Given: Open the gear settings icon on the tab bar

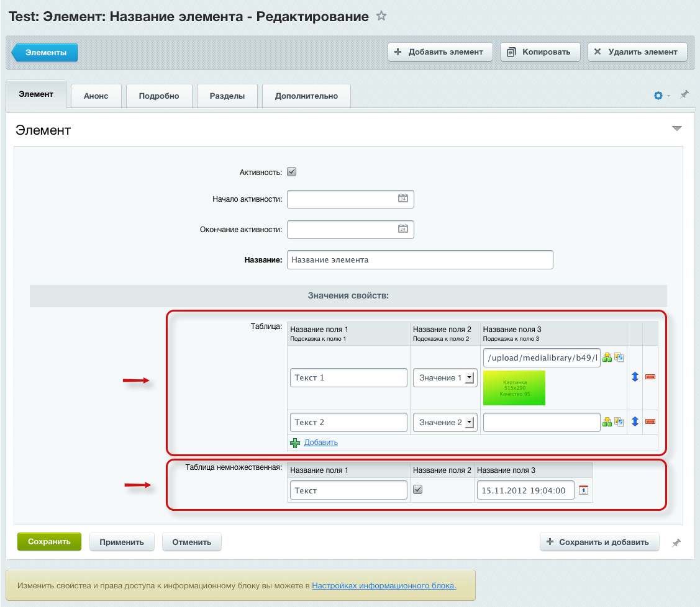Looking at the screenshot, I should (658, 96).
